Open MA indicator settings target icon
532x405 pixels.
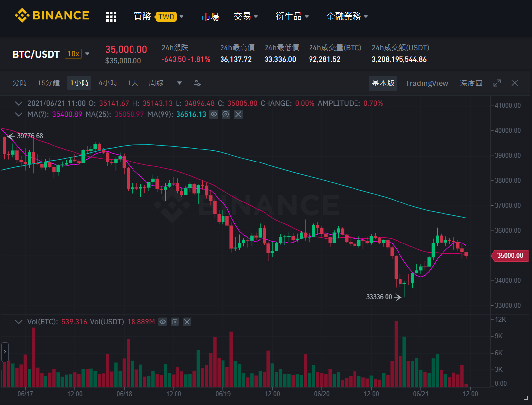226,114
